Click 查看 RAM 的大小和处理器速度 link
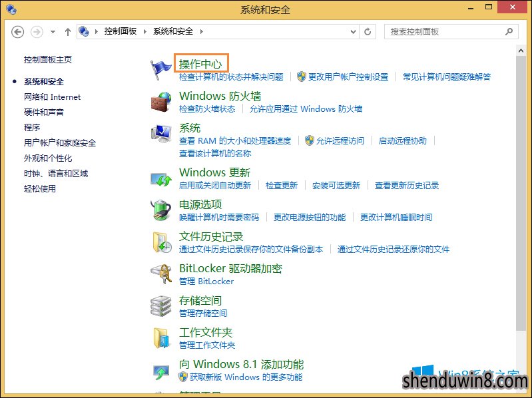The width and height of the screenshot is (532, 398). [x=235, y=140]
